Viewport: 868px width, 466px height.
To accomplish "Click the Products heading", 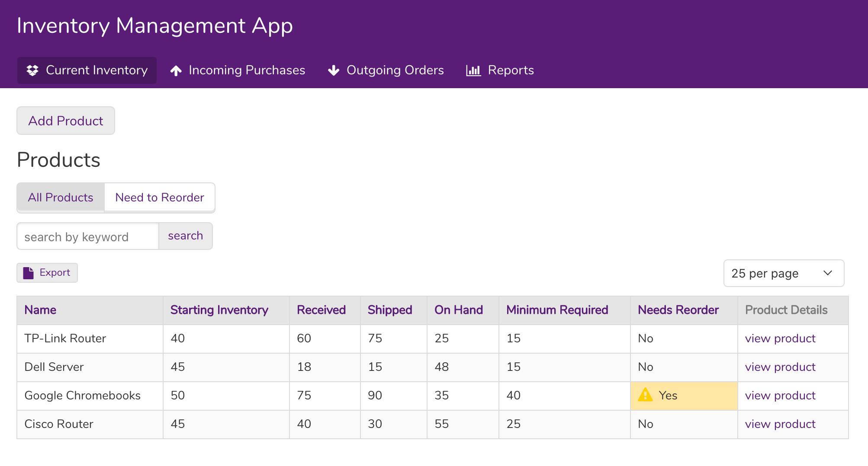I will (58, 160).
